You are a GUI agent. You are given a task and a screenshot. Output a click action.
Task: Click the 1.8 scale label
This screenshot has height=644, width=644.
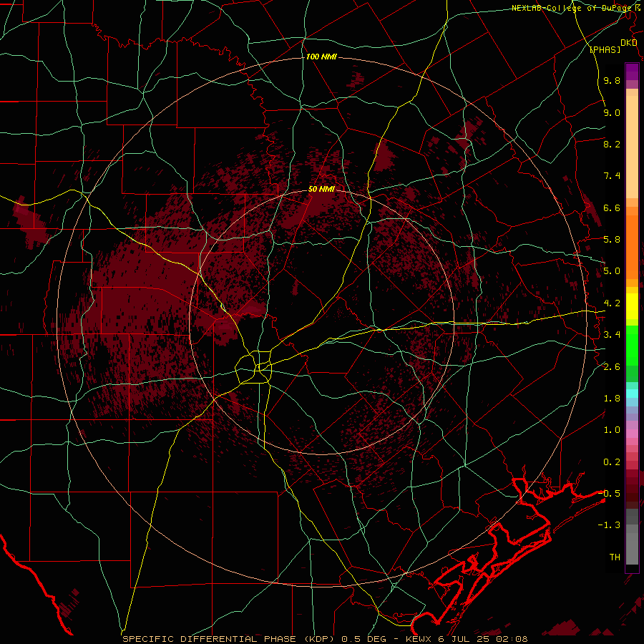click(612, 399)
